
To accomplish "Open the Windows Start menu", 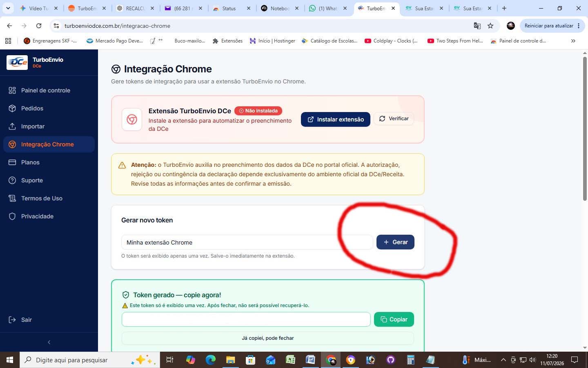I will coord(10,360).
